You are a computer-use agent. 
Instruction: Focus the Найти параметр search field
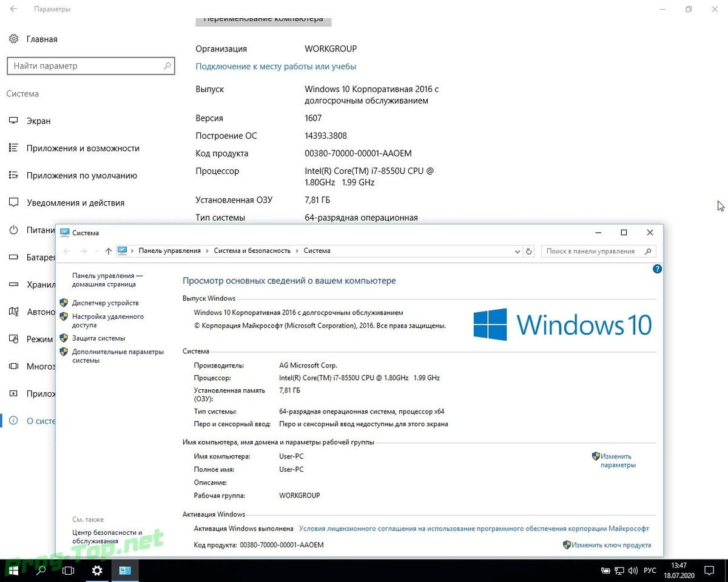click(90, 65)
